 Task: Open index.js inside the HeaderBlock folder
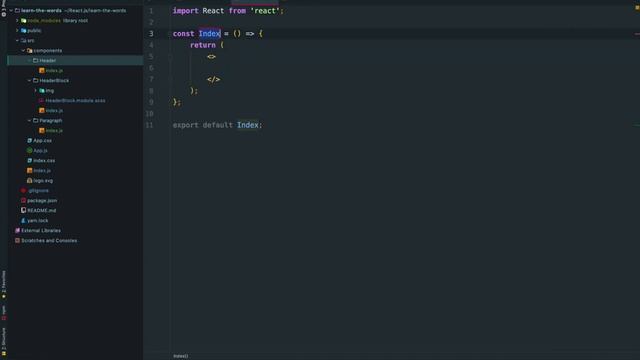tap(54, 111)
